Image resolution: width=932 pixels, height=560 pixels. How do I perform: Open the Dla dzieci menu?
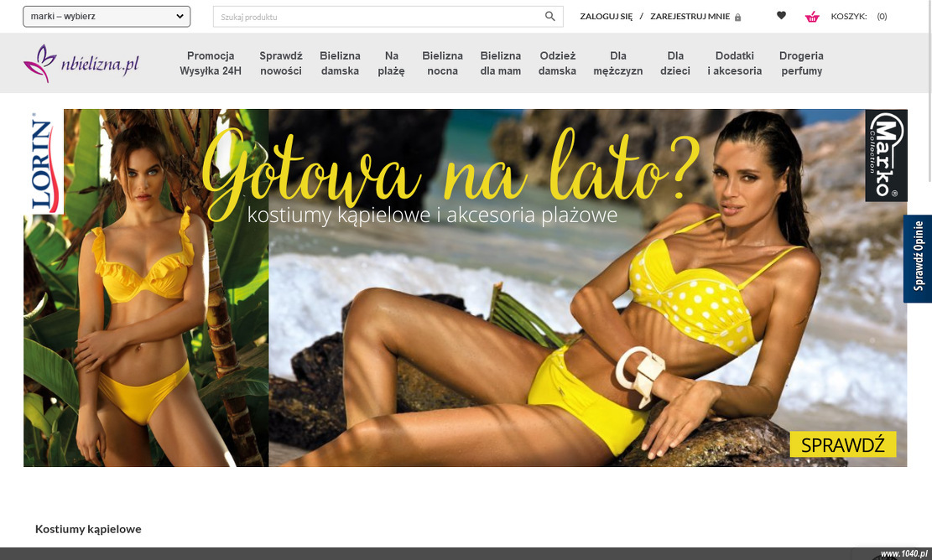click(x=675, y=63)
